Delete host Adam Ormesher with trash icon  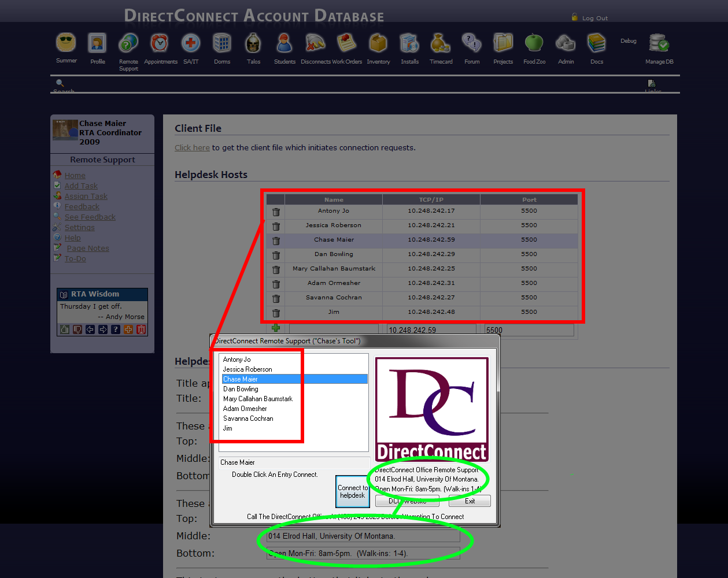276,284
